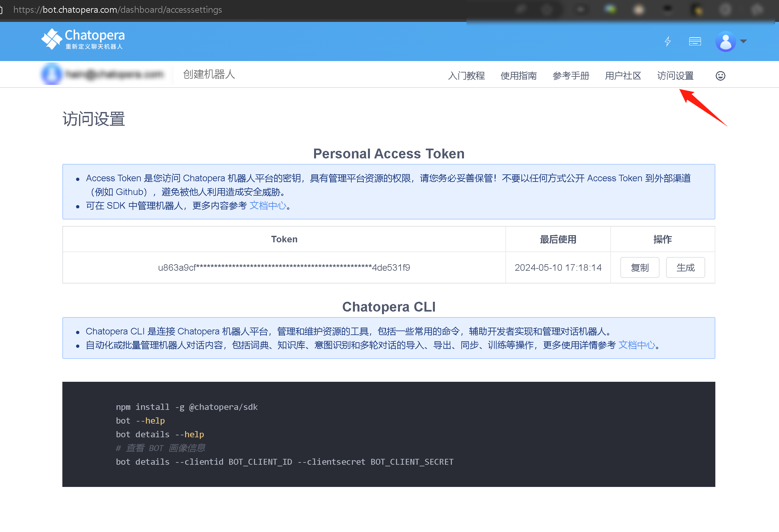Open the lightning bolt quick actions icon
This screenshot has height=532, width=779.
pos(668,41)
